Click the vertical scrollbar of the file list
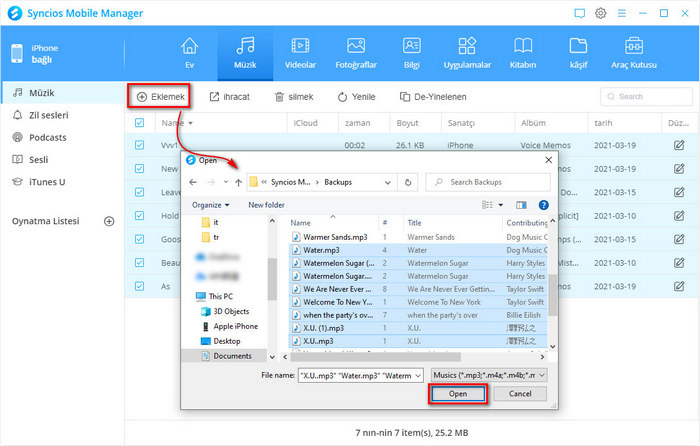 tap(552, 295)
